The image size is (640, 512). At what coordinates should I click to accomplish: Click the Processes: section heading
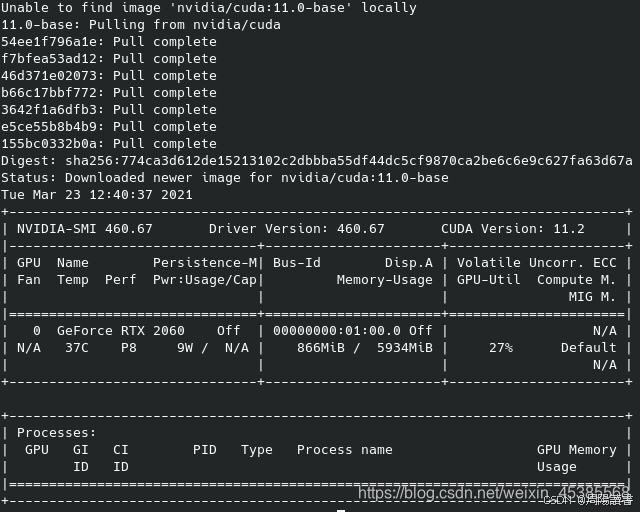(x=56, y=432)
